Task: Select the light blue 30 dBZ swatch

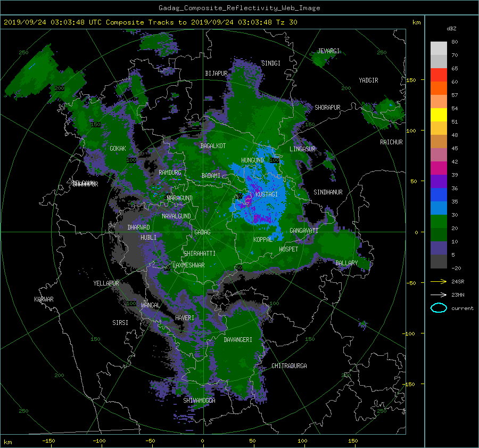Action: tap(439, 208)
